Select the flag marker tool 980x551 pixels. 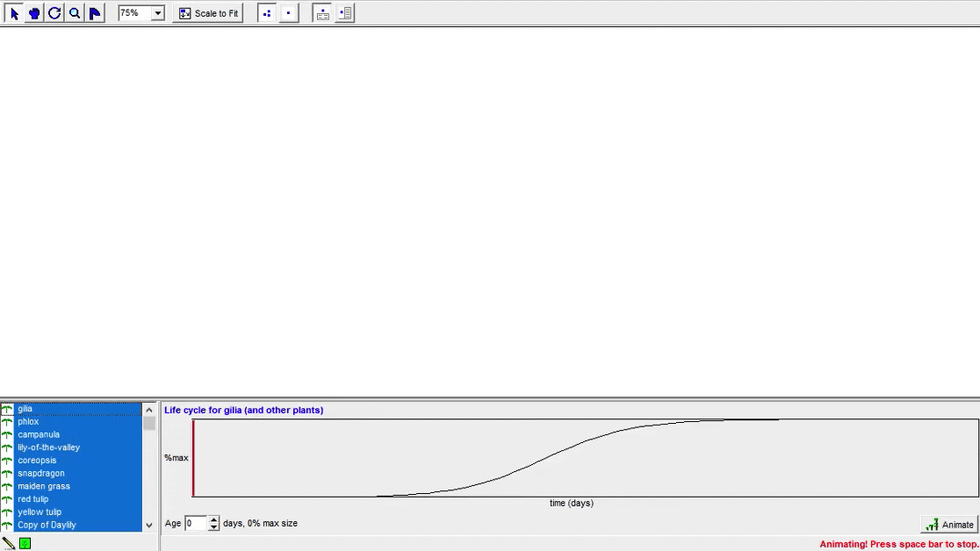coord(93,12)
